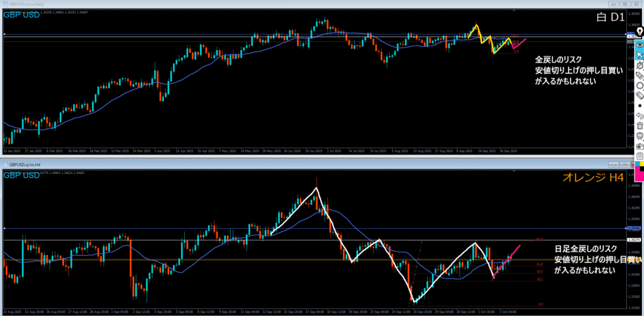Screen dimensions: 644x316
Task: Select the arrow cursor tool
Action: point(640,55)
